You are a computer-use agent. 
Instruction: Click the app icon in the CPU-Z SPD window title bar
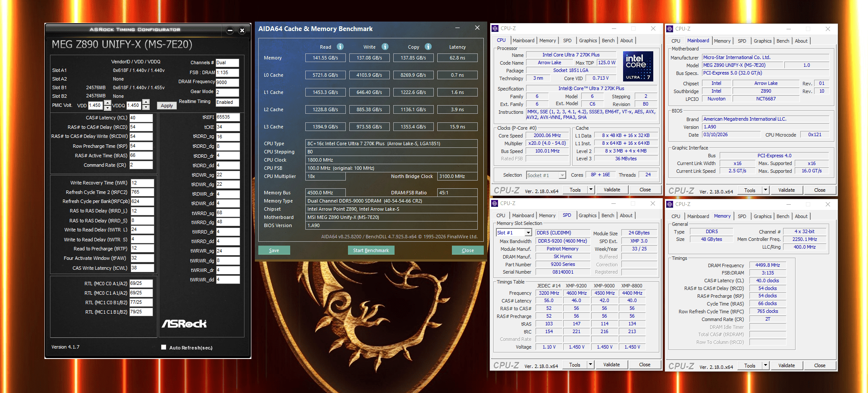(495, 203)
